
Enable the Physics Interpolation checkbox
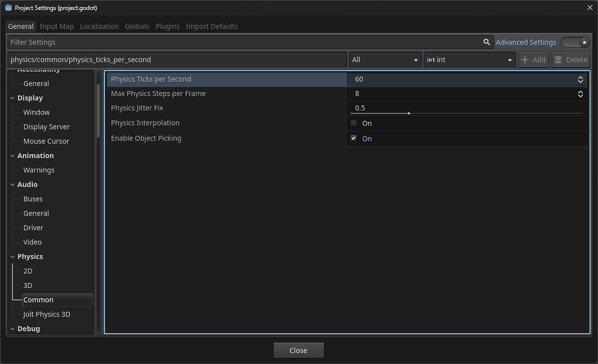[353, 122]
